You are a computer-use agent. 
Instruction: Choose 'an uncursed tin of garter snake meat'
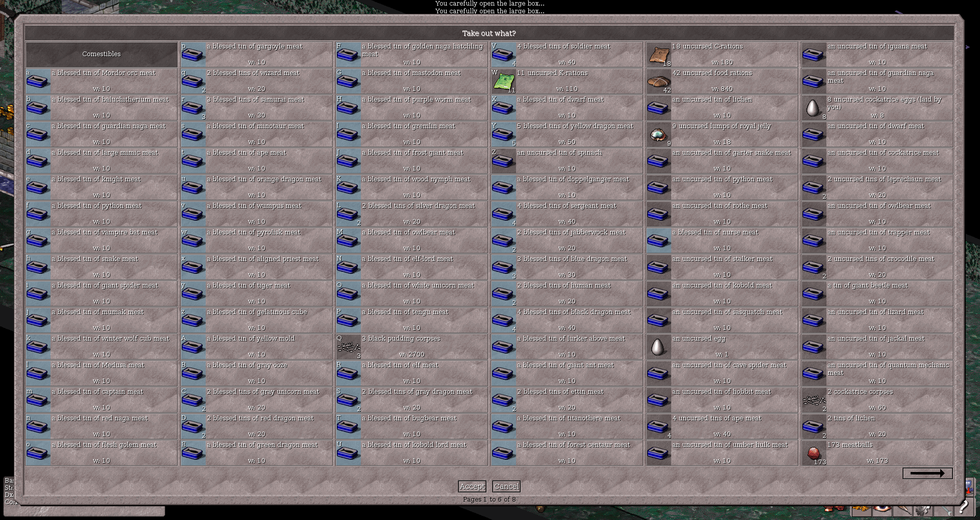point(722,161)
